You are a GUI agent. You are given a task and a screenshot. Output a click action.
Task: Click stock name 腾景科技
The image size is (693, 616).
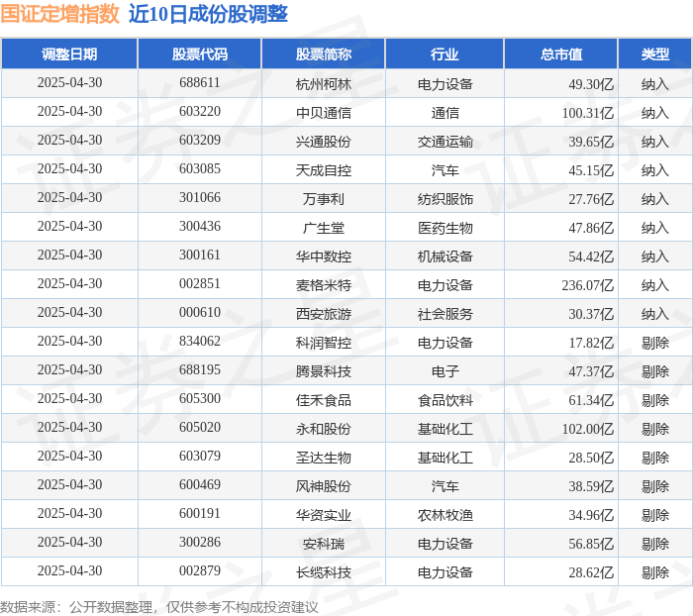pyautogui.click(x=324, y=371)
